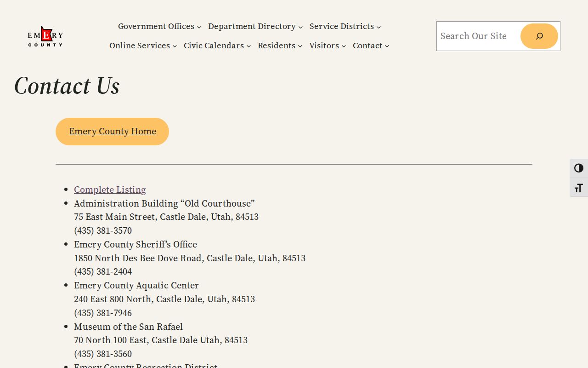Open the Contact menu item
Screen dimensions: 588x368
point(367,46)
